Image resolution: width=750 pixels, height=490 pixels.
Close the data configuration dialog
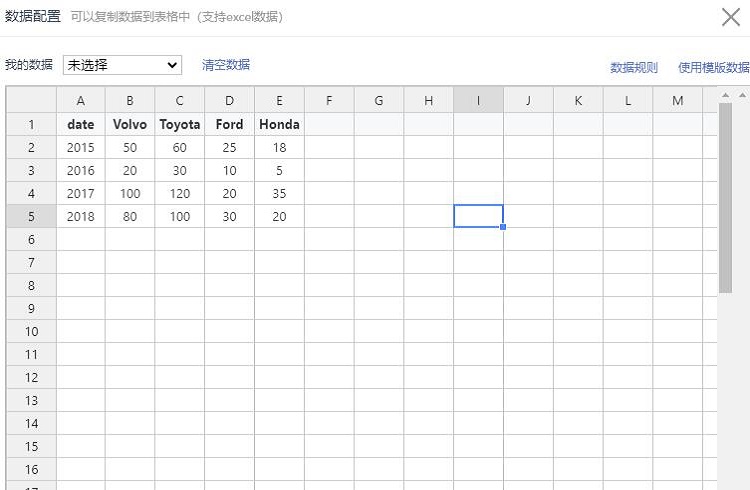731,16
